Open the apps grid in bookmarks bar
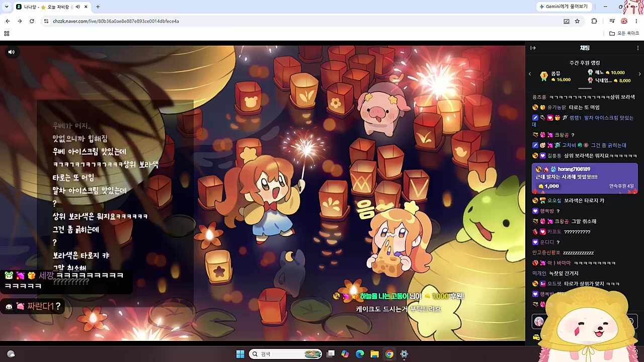 (7, 33)
